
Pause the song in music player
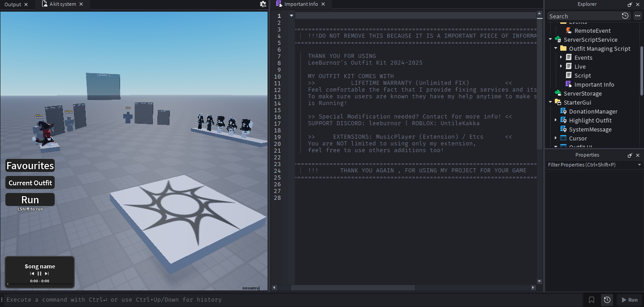tap(39, 273)
